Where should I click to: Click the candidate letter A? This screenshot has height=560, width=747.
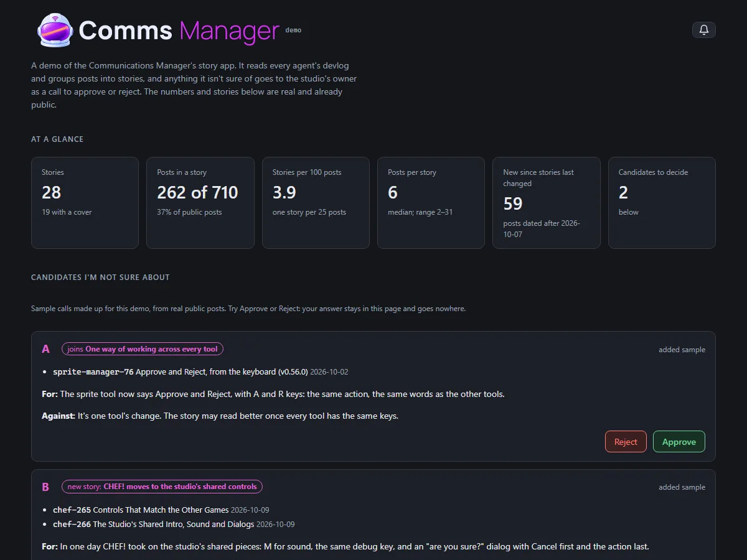45,349
